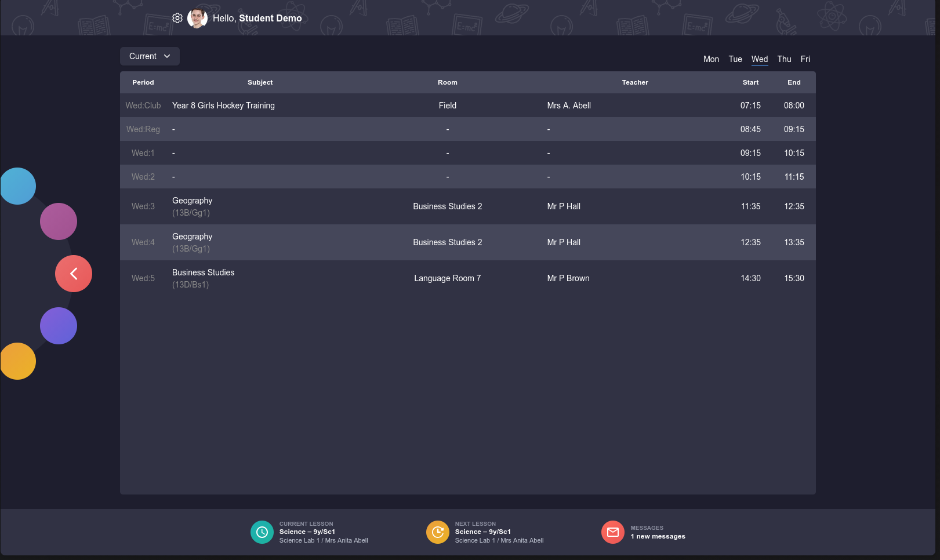Click the magenta circle menu bubble
Viewport: 940px width, 560px height.
point(59,221)
